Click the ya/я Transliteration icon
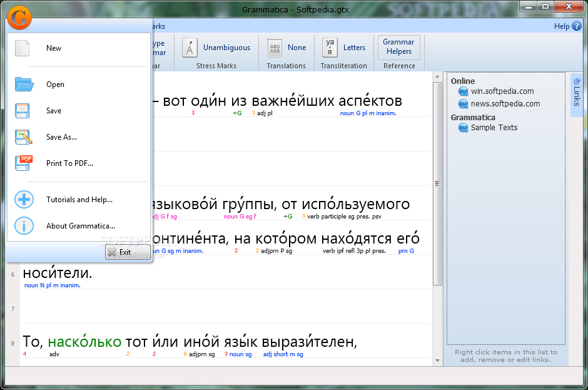Image resolution: width=588 pixels, height=390 pixels. pos(330,48)
